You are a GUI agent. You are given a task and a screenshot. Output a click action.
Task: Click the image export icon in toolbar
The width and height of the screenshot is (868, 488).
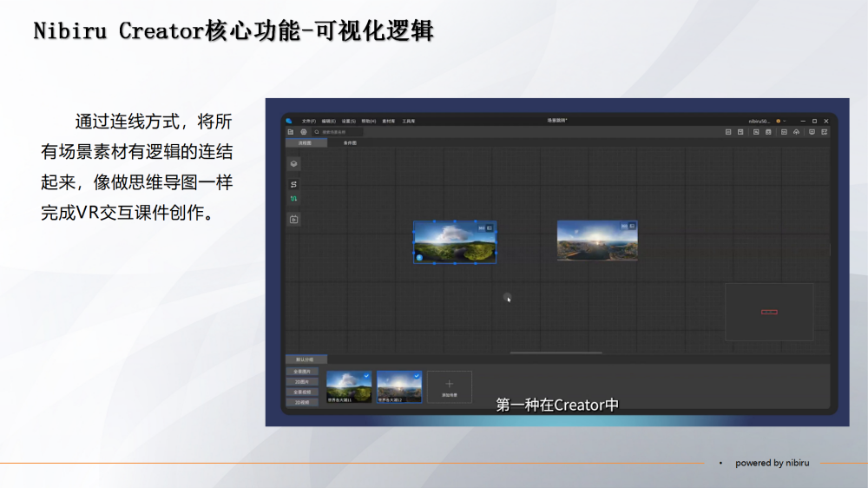756,132
